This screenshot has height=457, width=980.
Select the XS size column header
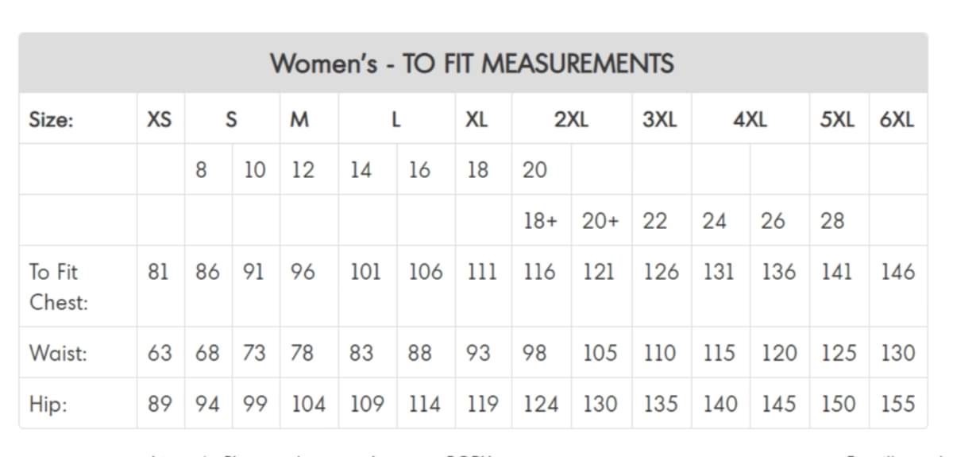[159, 120]
